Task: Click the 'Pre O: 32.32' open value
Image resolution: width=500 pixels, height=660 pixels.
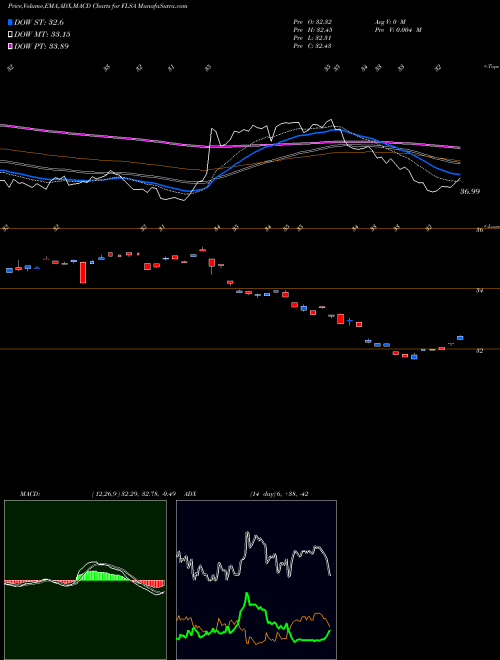Action: (x=313, y=22)
